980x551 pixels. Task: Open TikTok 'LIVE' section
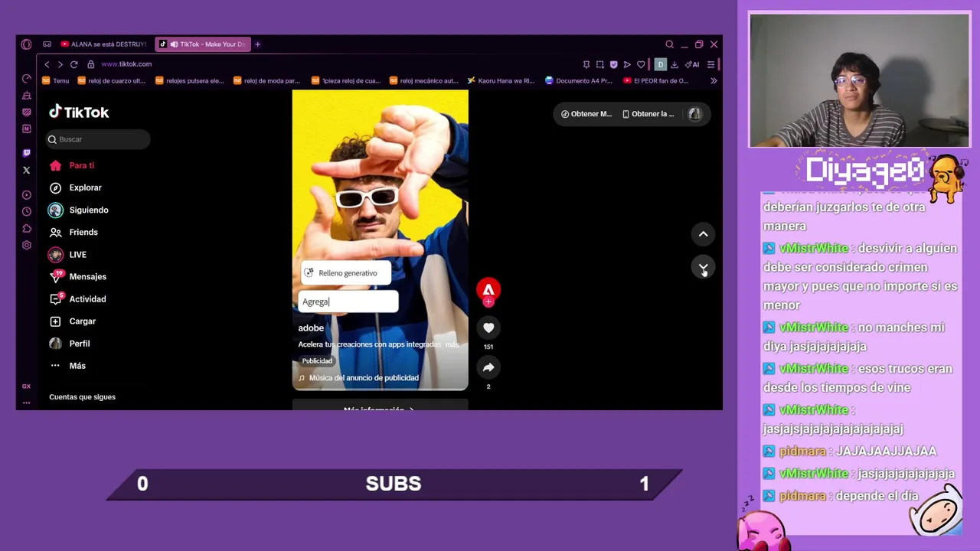point(67,255)
